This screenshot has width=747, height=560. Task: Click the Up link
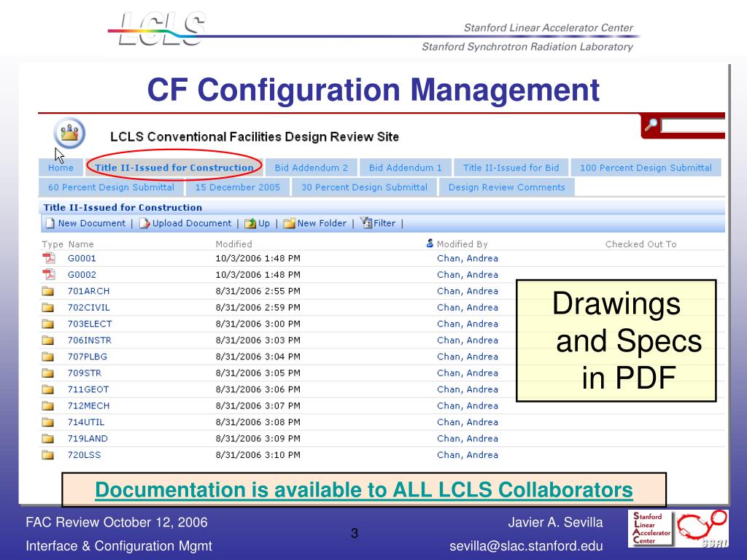264,223
